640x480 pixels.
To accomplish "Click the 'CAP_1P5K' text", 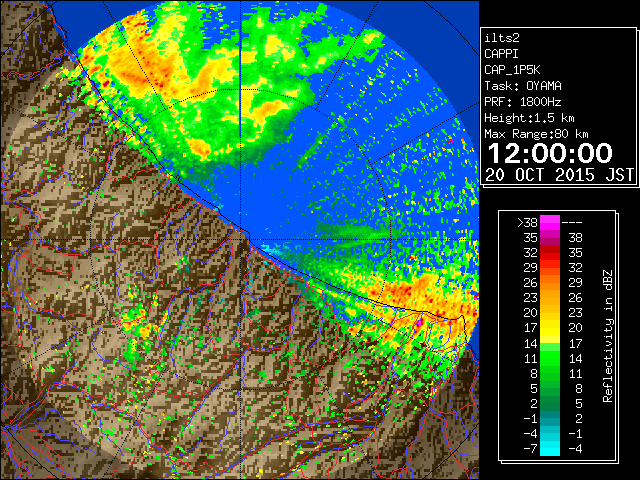I will 512,70.
